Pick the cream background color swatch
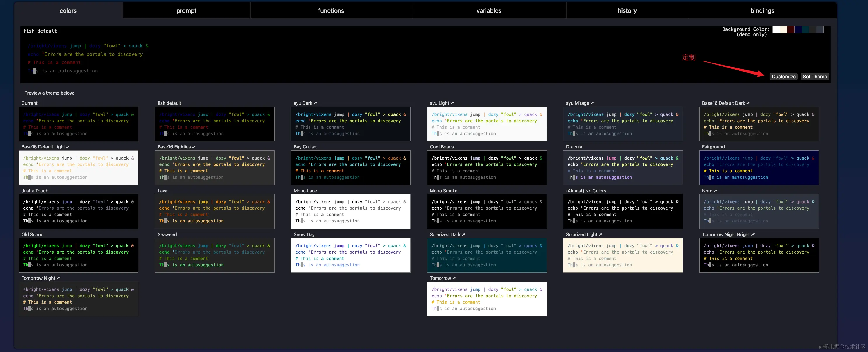This screenshot has width=868, height=352. [783, 30]
